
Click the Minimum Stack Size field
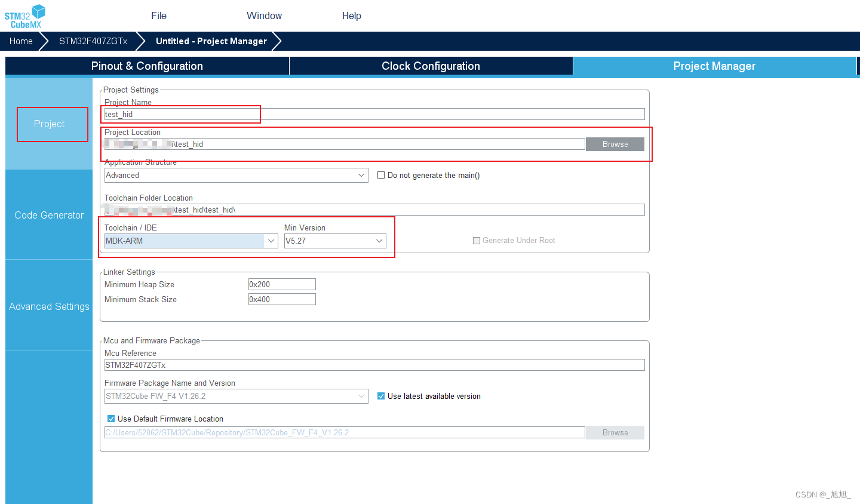[282, 299]
